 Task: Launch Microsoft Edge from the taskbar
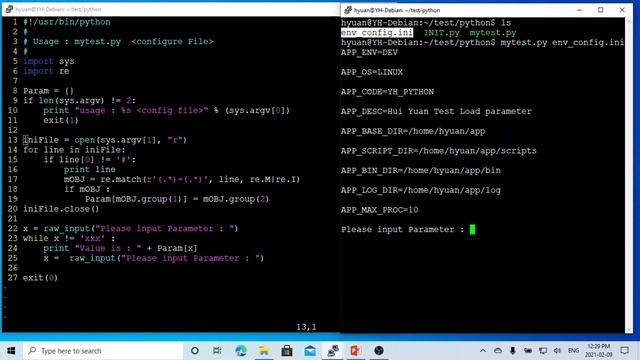(x=241, y=351)
